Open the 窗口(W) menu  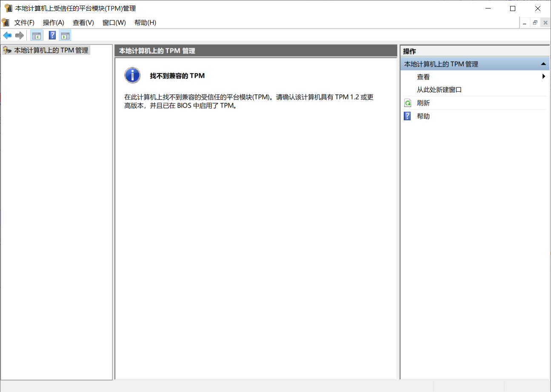(114, 23)
